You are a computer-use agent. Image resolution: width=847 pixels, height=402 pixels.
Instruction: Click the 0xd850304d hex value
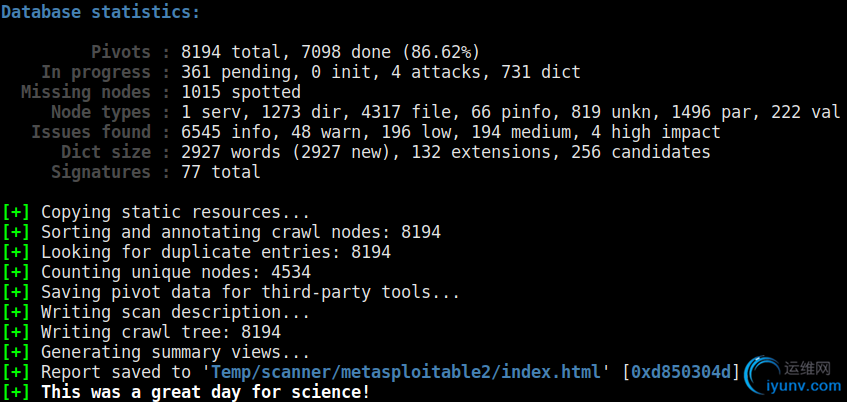[x=680, y=372]
